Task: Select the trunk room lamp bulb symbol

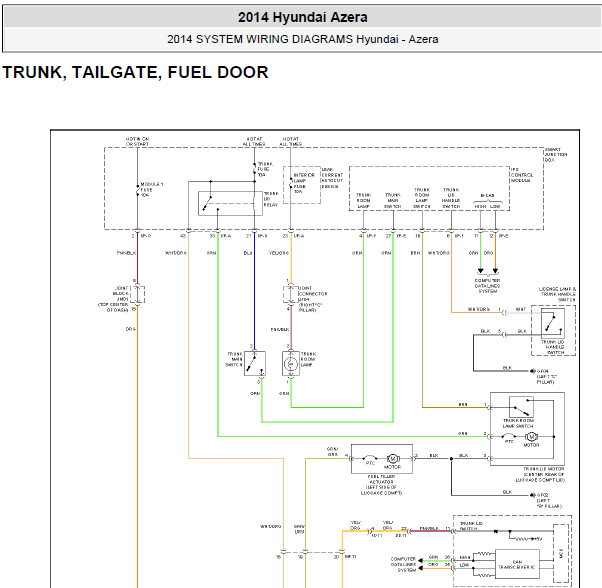Action: tap(291, 363)
